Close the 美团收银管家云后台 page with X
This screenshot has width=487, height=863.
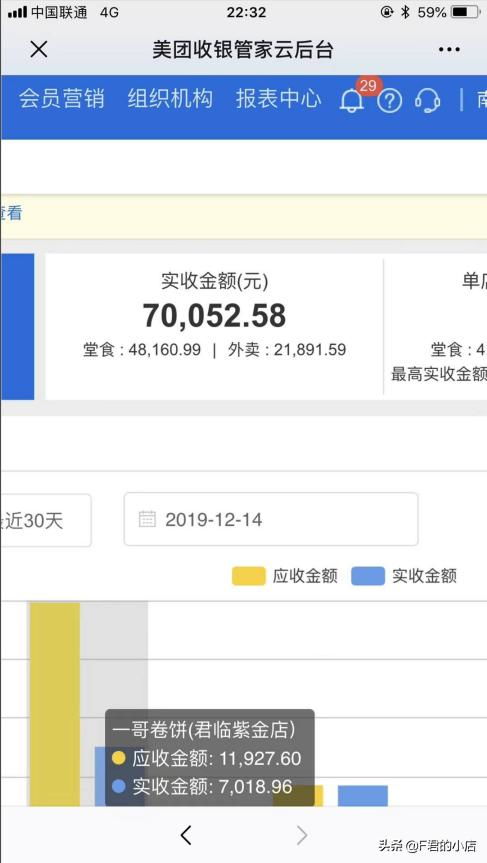click(x=39, y=50)
